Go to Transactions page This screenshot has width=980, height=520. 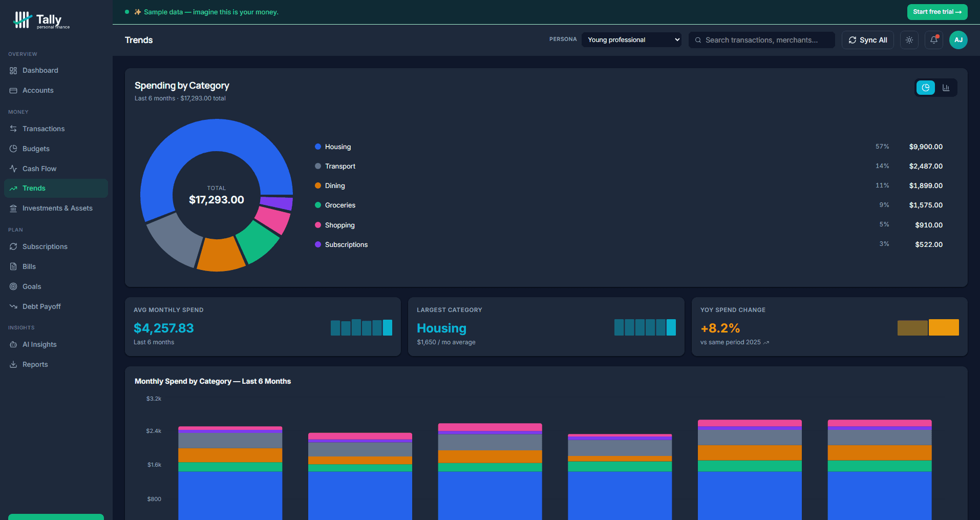pos(56,129)
